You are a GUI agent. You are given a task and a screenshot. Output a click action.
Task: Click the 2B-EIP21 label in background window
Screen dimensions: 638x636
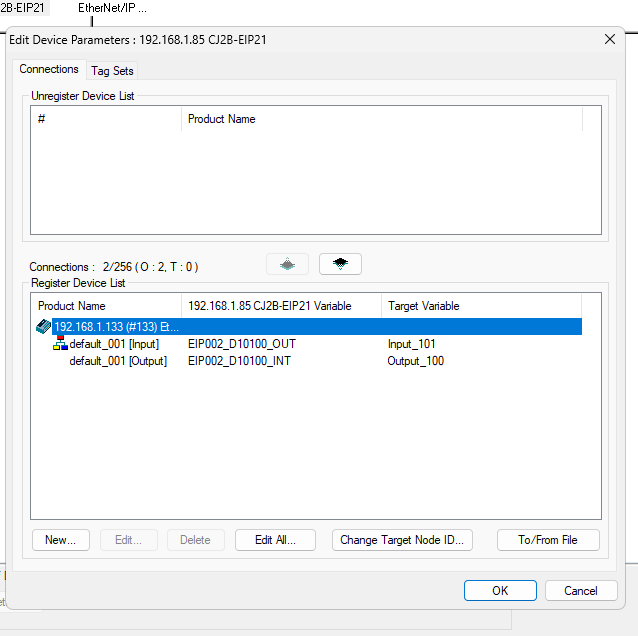pyautogui.click(x=22, y=8)
